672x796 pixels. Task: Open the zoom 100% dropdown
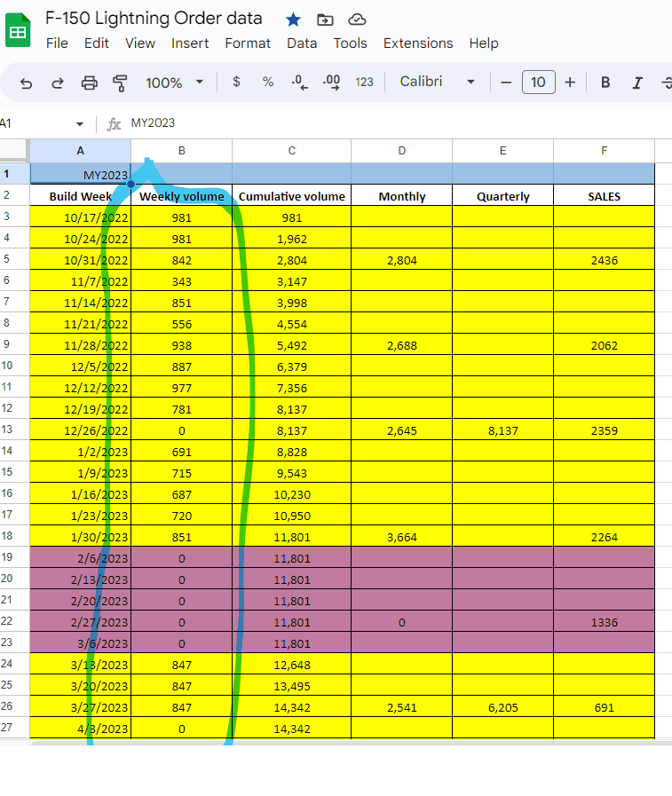point(174,83)
